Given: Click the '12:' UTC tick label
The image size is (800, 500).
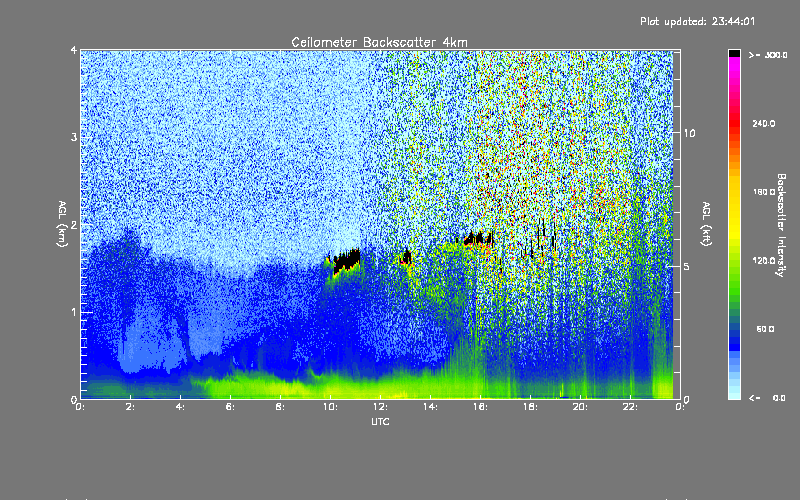Looking at the screenshot, I should click(380, 407).
